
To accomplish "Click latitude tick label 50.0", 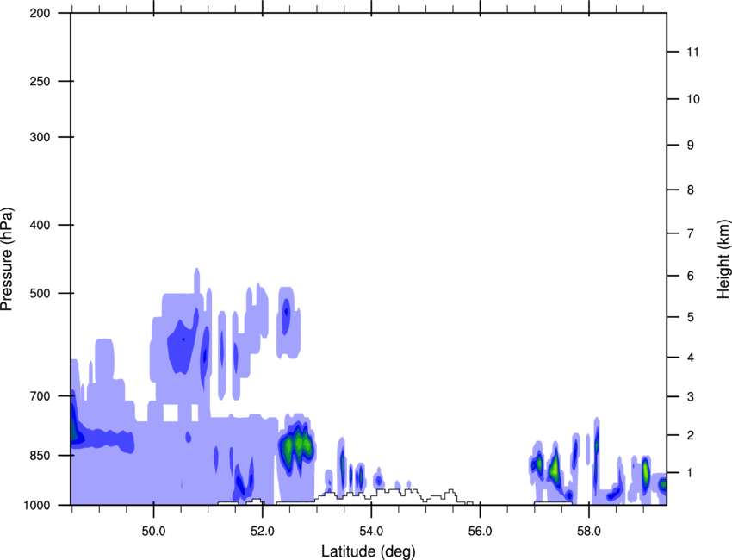I will coord(153,532).
